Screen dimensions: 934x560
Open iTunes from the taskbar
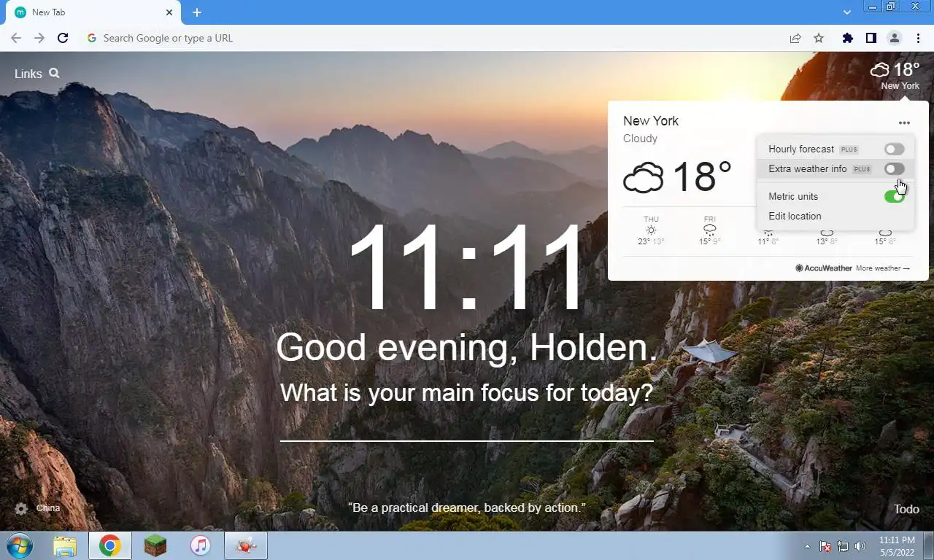[200, 545]
